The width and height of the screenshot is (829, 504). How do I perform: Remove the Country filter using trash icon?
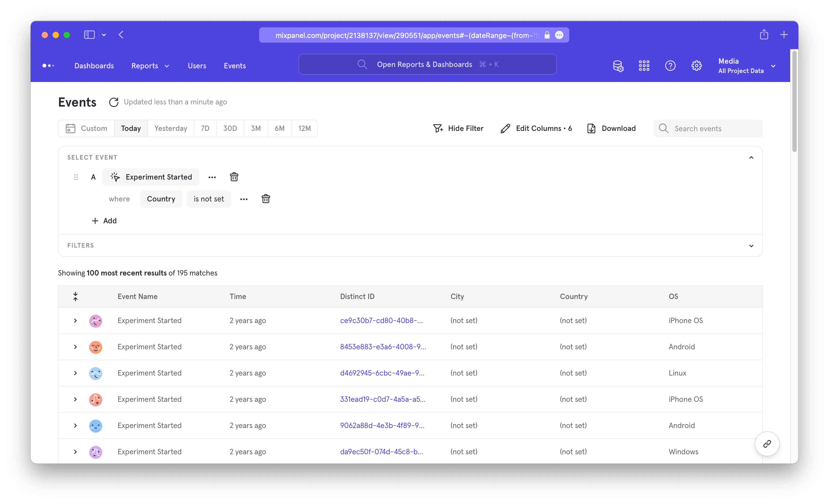[266, 199]
